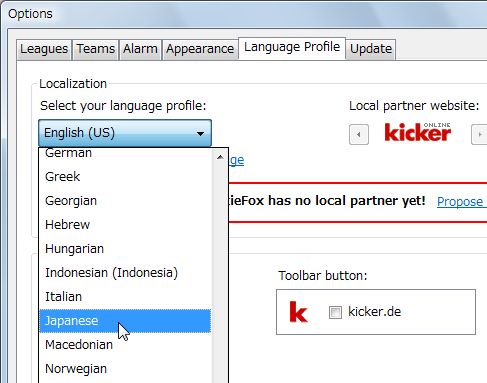The width and height of the screenshot is (487, 383).
Task: Switch to the Leagues tab
Action: 44,49
